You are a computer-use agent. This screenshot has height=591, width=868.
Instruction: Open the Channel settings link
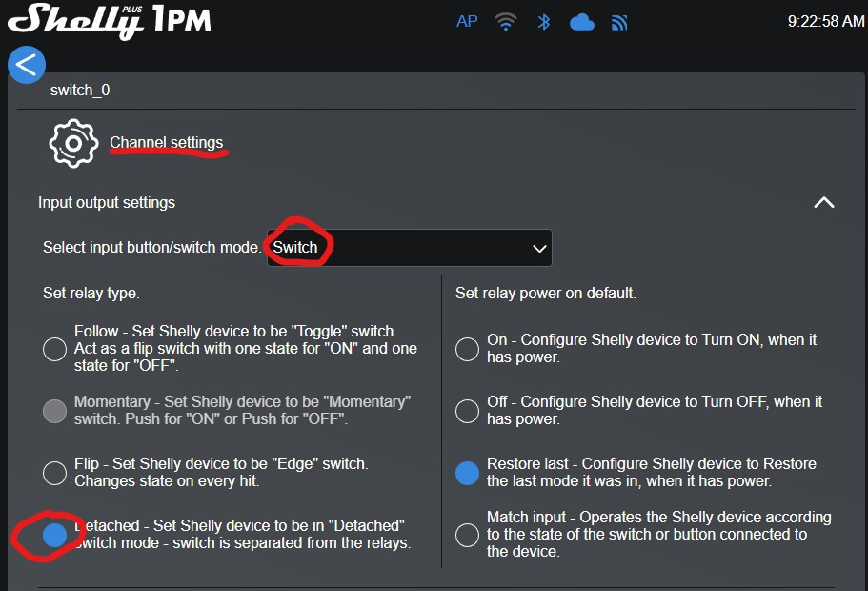(x=166, y=142)
